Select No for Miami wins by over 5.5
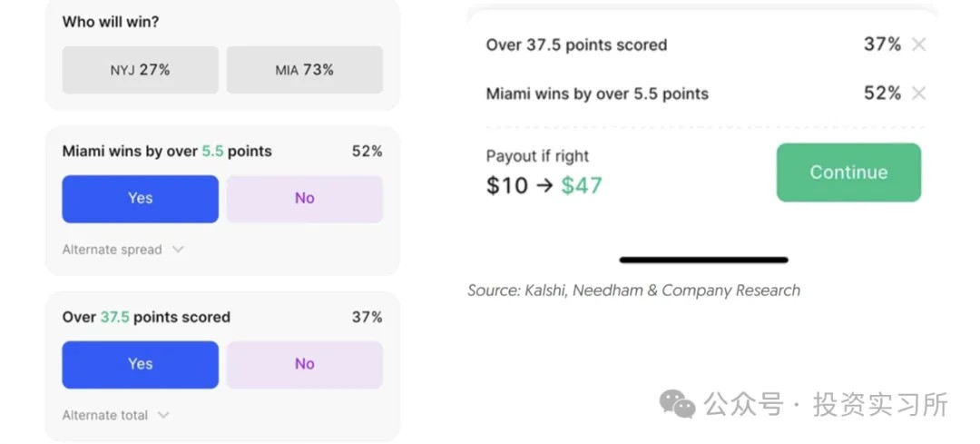The image size is (980, 444). pos(304,198)
